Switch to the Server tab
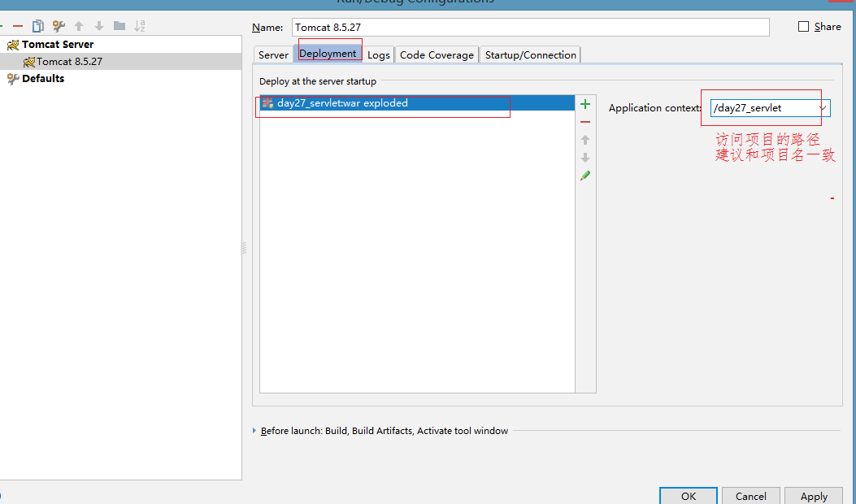 [x=273, y=55]
